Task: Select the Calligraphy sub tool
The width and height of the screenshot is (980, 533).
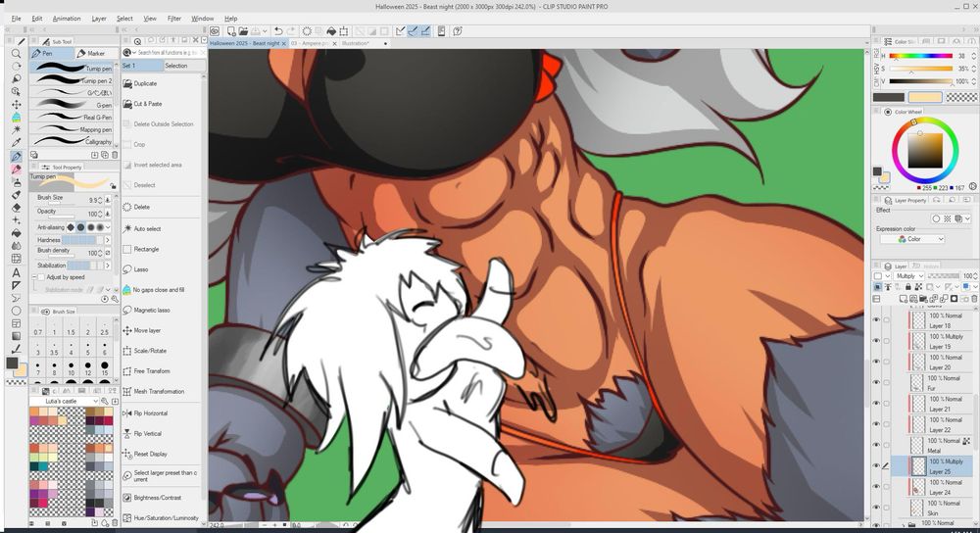Action: (73, 141)
